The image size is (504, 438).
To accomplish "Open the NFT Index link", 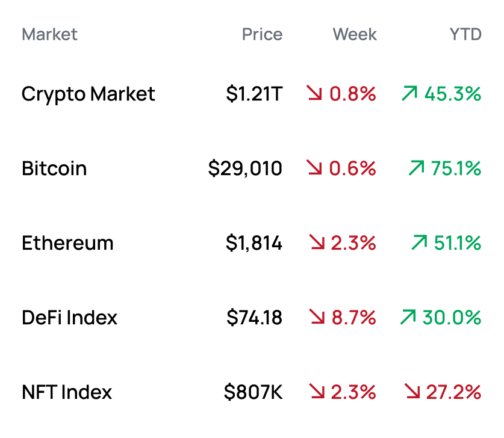I will point(67,392).
